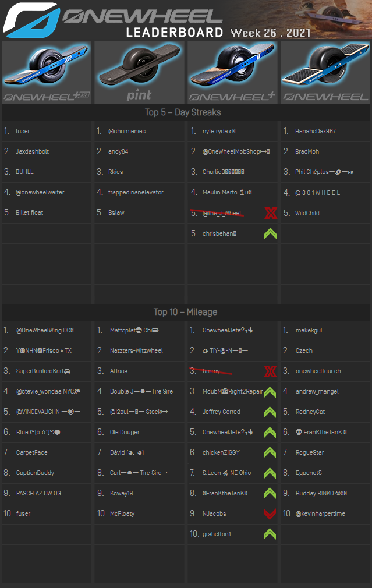The width and height of the screenshot is (372, 588).
Task: Open the onewheeltour.ch entry
Action: pyautogui.click(x=318, y=371)
